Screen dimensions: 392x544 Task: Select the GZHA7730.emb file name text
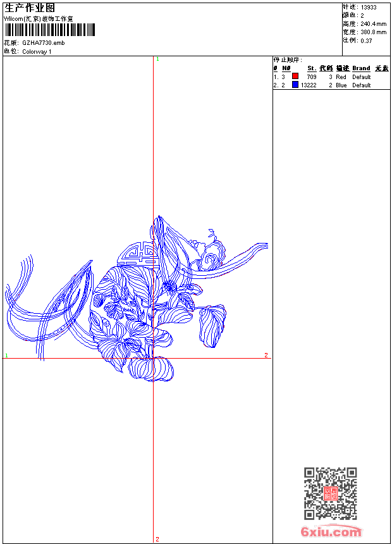43,43
